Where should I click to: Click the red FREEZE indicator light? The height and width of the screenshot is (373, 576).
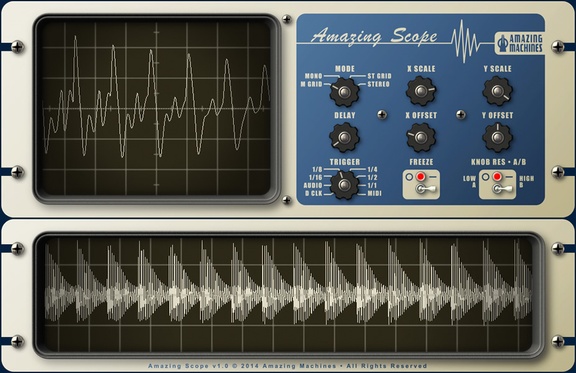pyautogui.click(x=421, y=177)
